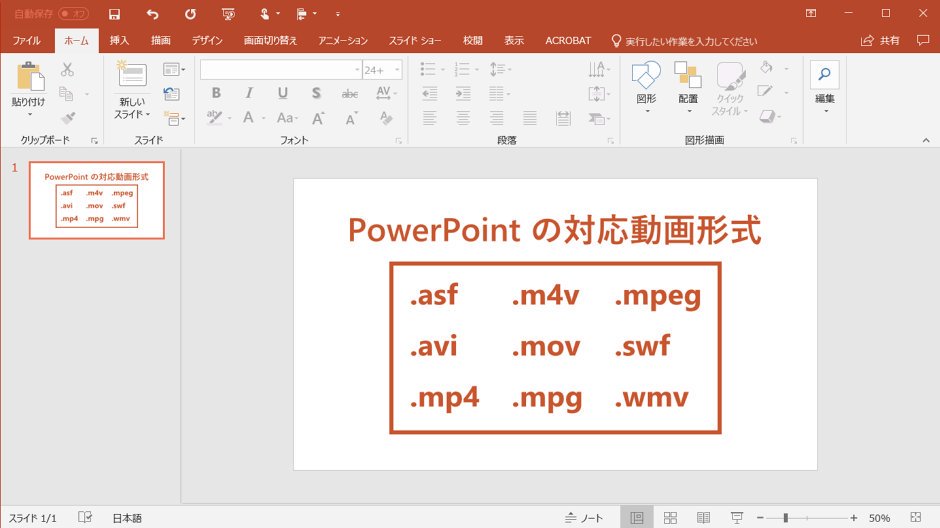The height and width of the screenshot is (528, 940).
Task: Click the Reset slide icon
Action: click(171, 93)
